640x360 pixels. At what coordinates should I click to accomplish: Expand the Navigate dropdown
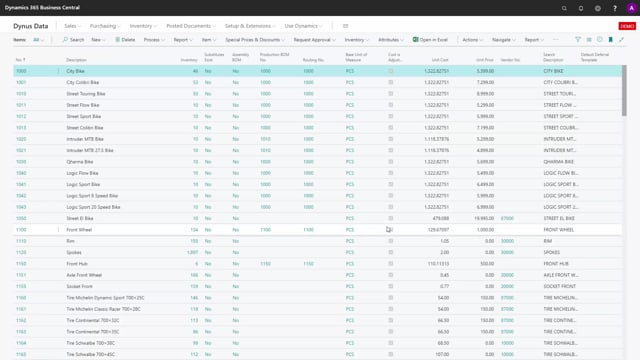tap(504, 40)
